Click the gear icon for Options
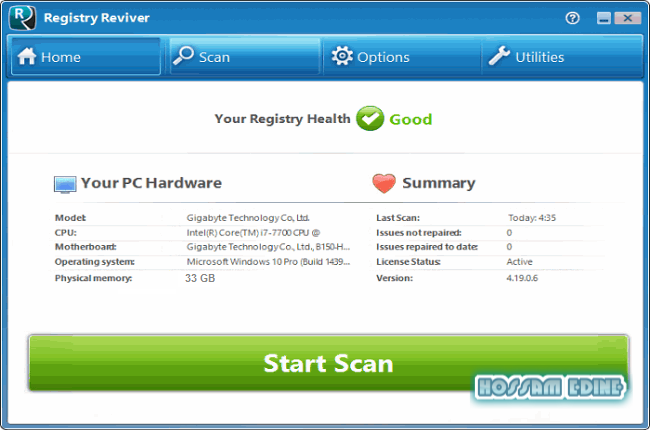Image resolution: width=650 pixels, height=430 pixels. tap(342, 56)
